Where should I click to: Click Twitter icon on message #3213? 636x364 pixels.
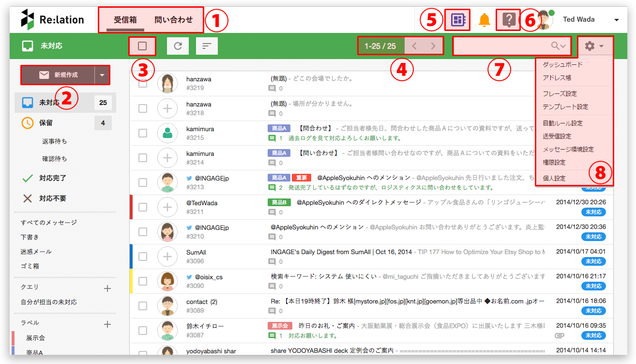click(190, 178)
